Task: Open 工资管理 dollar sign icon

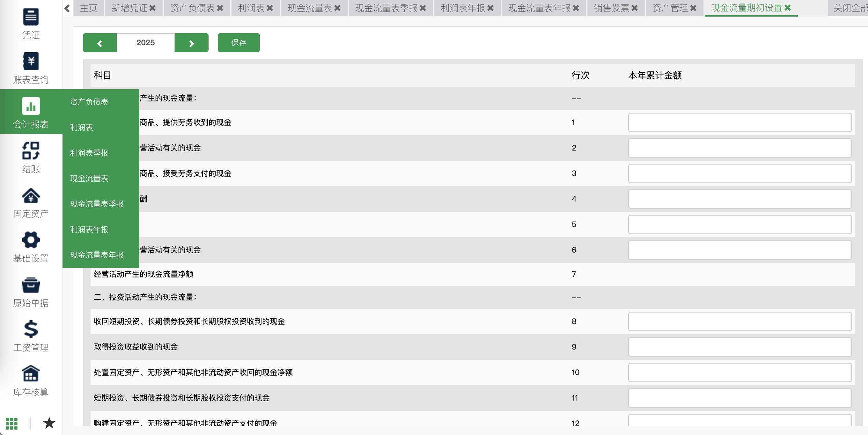Action: point(31,329)
